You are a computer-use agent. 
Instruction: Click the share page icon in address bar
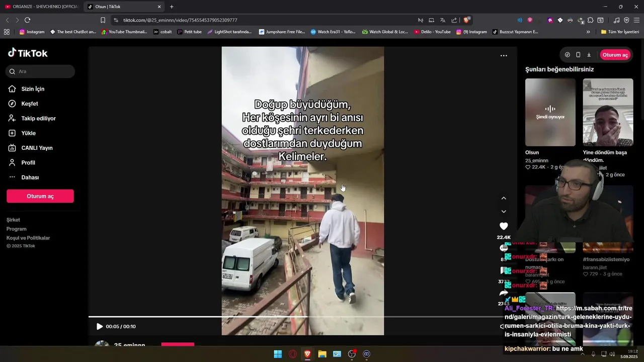tap(454, 20)
